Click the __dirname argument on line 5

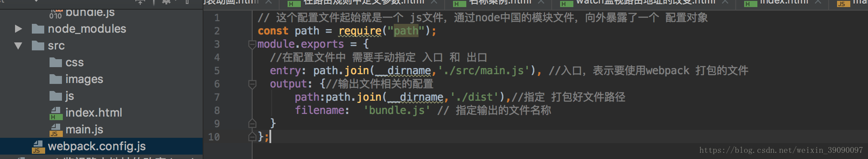403,71
